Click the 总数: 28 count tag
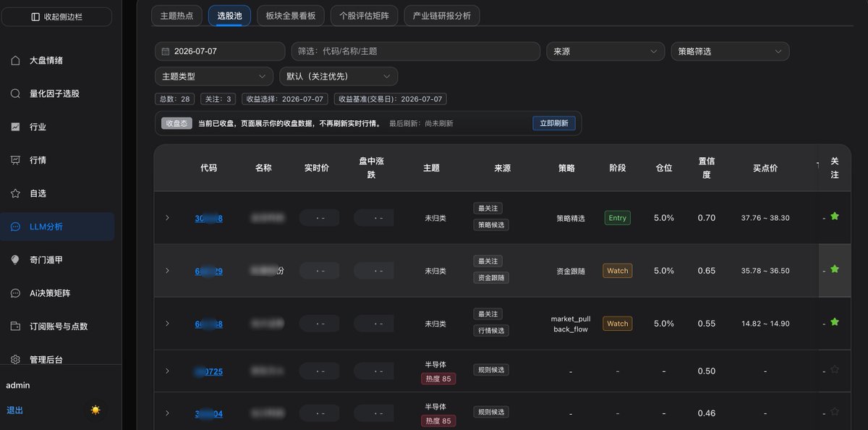The image size is (868, 430). point(174,99)
